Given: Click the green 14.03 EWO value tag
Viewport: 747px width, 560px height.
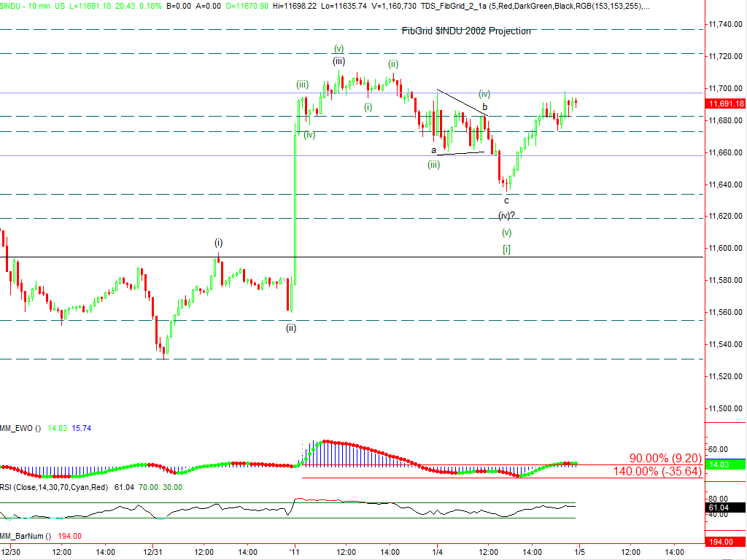Looking at the screenshot, I should [726, 464].
